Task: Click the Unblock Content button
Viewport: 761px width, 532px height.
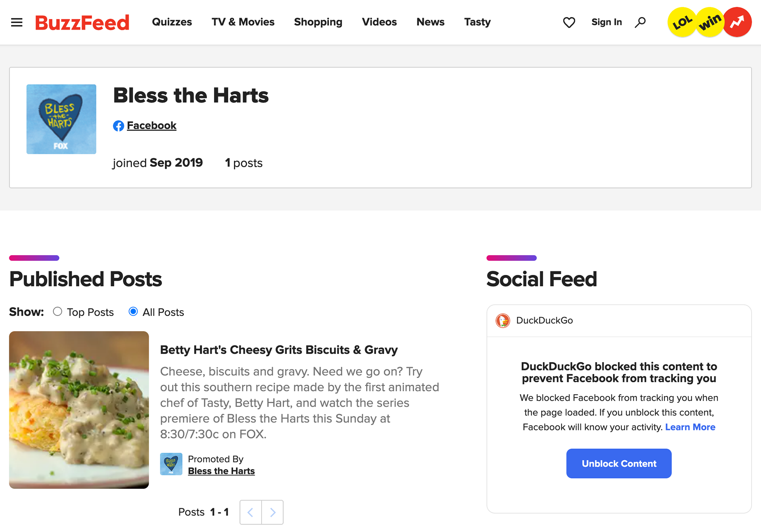Action: coord(619,463)
